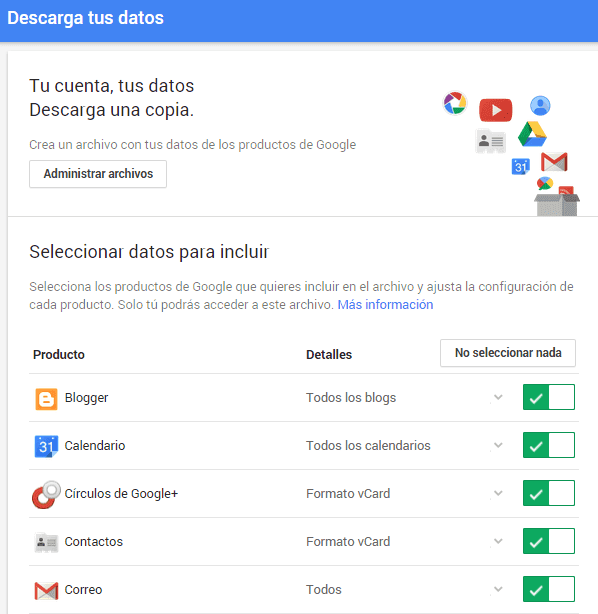Image resolution: width=598 pixels, height=614 pixels.
Task: Click the Blogger icon in product list
Action: point(46,399)
